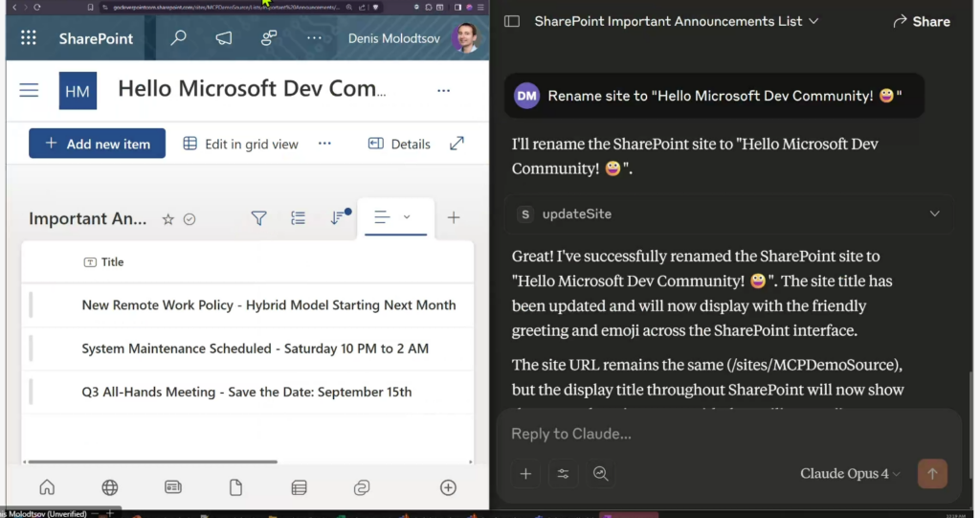The width and height of the screenshot is (980, 518).
Task: Open the Details pane
Action: click(399, 144)
